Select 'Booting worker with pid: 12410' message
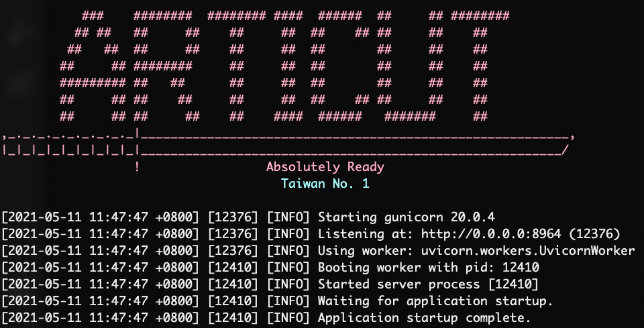This screenshot has width=644, height=328. coord(428,267)
